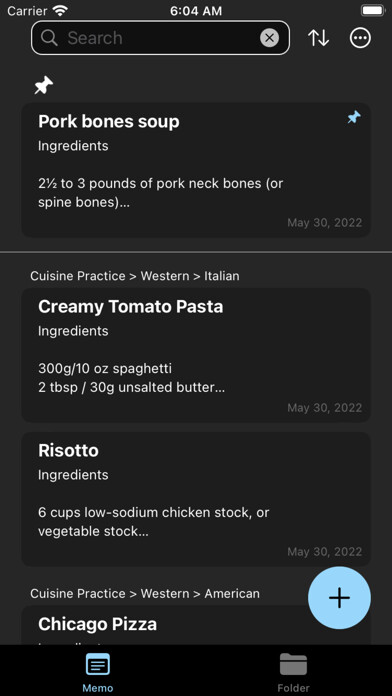Tap the white pinned section pin icon
This screenshot has width=392, height=696.
click(x=44, y=85)
